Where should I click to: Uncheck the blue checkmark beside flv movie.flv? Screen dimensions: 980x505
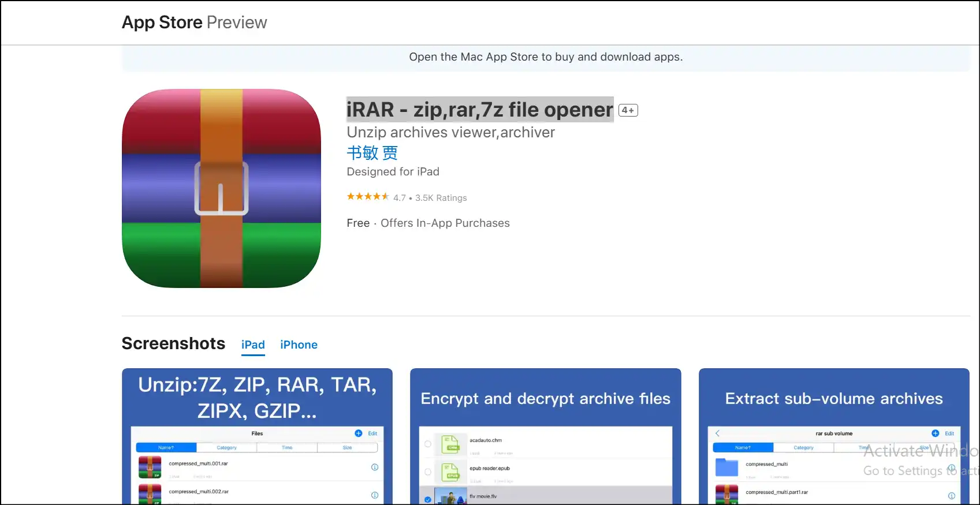click(x=428, y=499)
